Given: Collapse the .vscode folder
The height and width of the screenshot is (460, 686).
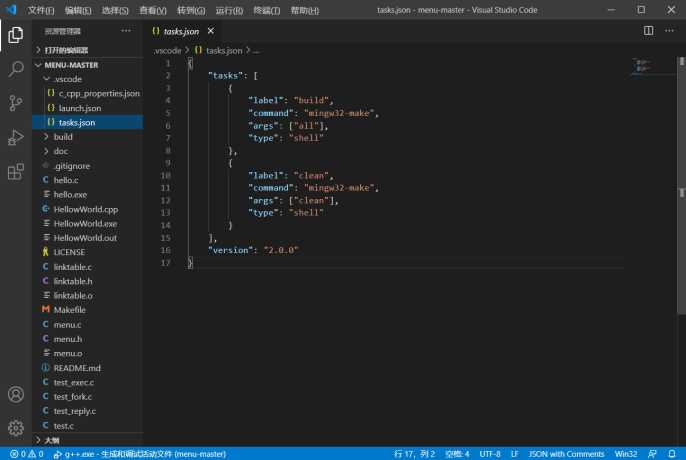Looking at the screenshot, I should tap(88, 79).
